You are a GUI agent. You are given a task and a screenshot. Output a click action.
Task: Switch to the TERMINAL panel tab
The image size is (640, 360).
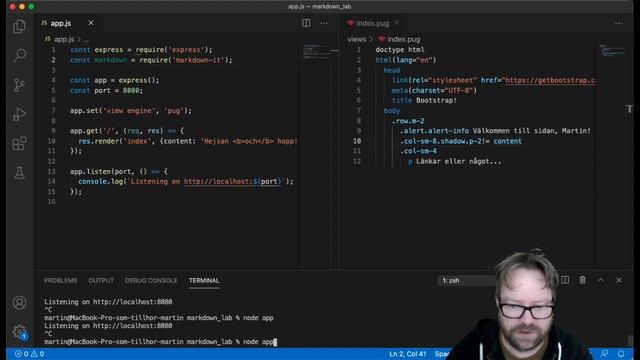(x=204, y=281)
